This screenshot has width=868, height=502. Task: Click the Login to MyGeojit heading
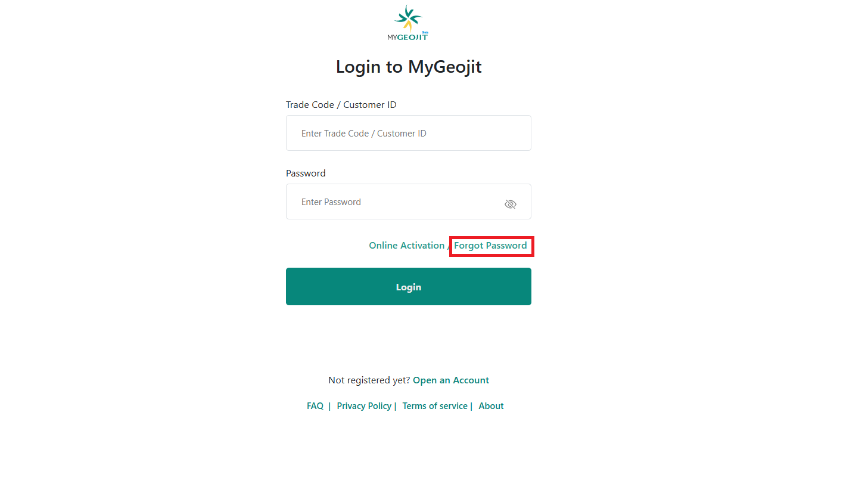pos(409,67)
